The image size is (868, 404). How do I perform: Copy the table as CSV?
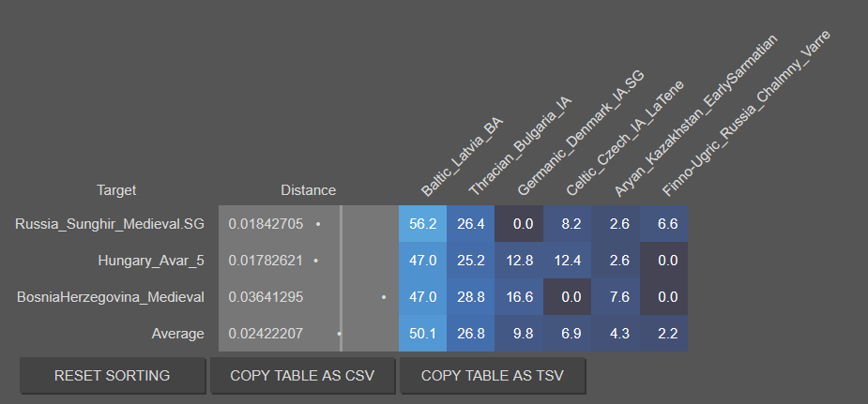(302, 376)
